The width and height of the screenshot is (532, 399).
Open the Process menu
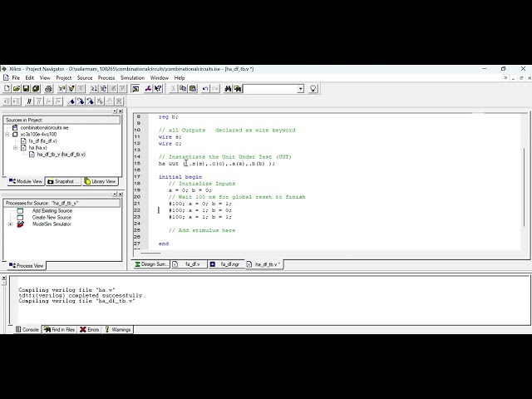click(106, 77)
